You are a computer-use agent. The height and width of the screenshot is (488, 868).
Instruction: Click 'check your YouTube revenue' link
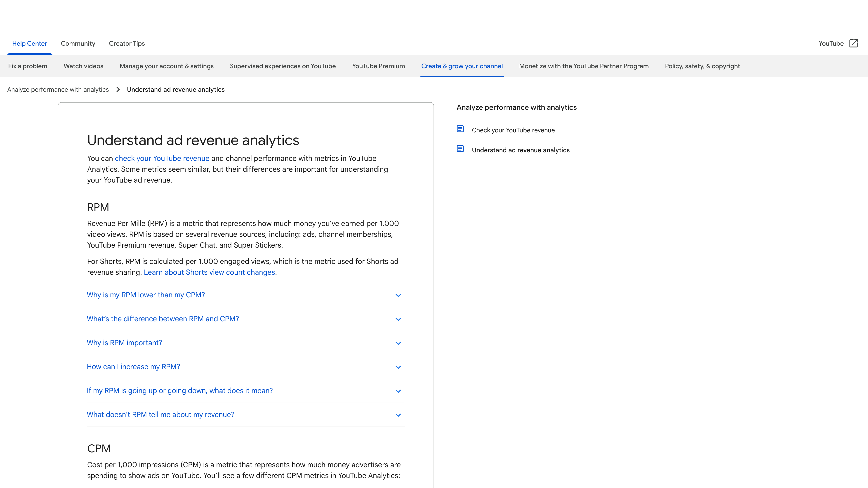[x=162, y=159]
